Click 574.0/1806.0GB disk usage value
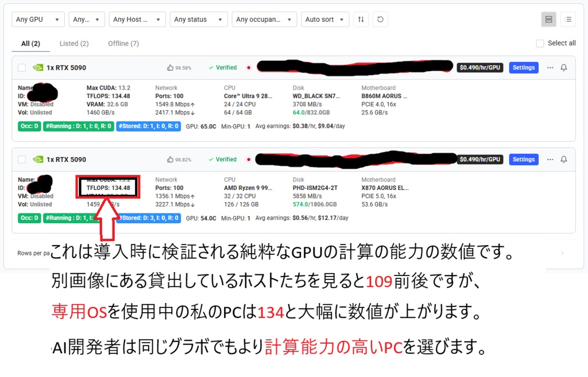This screenshot has width=588, height=377. point(315,205)
